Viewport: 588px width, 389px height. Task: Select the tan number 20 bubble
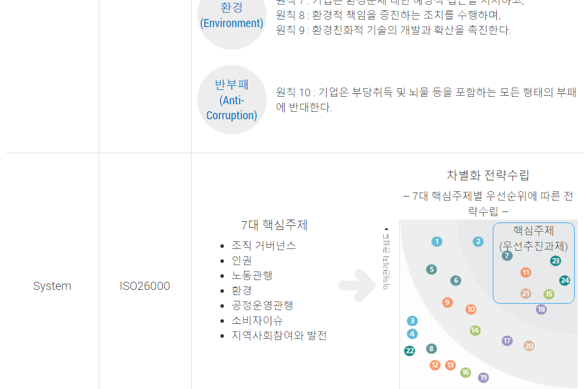[529, 346]
